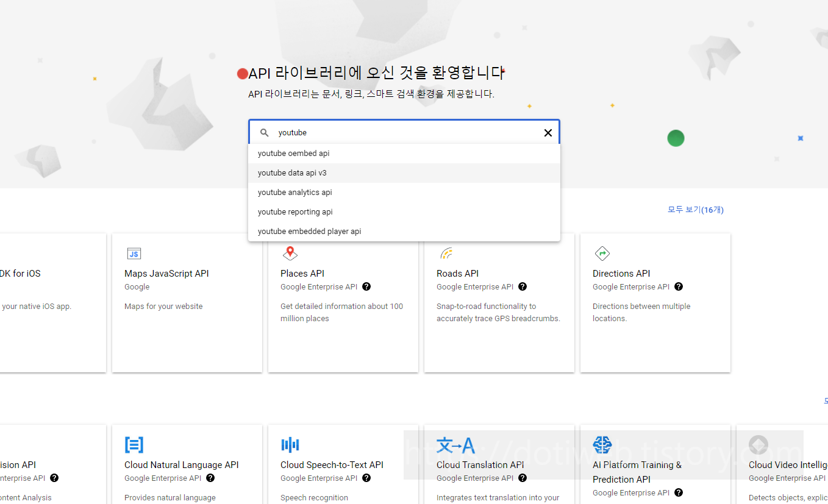Click the Cloud Speech-to-Text waveform icon
Viewport: 828px width, 504px height.
[x=290, y=445]
